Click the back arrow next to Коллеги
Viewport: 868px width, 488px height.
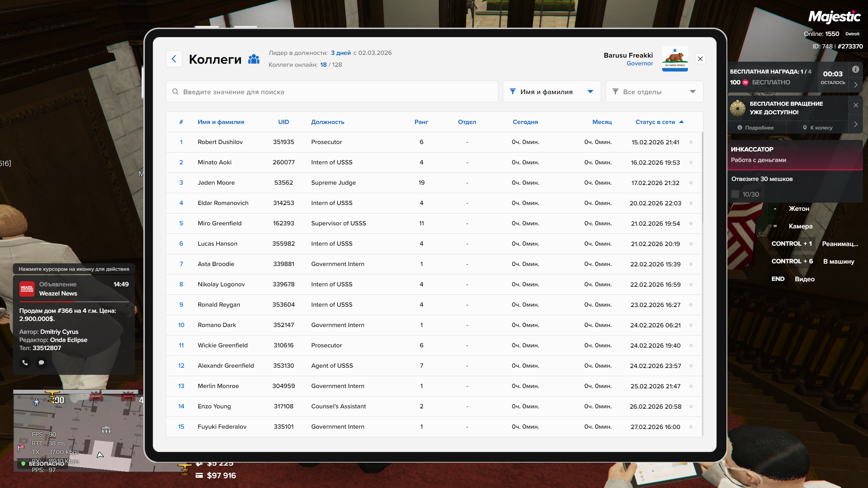pyautogui.click(x=174, y=59)
